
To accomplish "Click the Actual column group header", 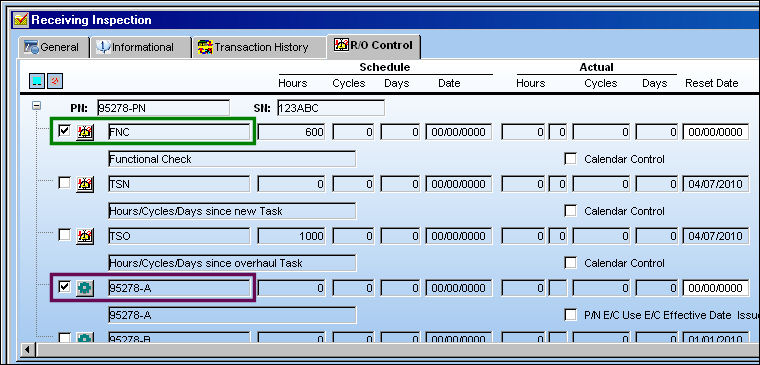I will tap(596, 67).
